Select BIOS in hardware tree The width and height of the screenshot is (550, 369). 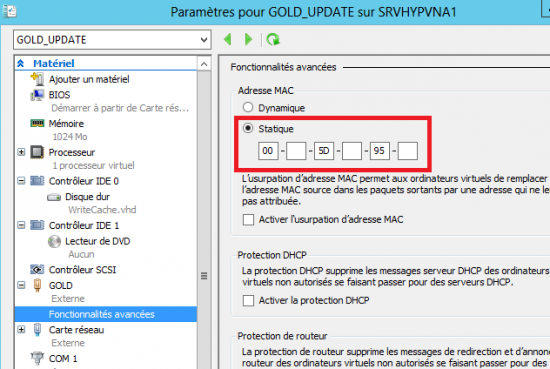59,95
